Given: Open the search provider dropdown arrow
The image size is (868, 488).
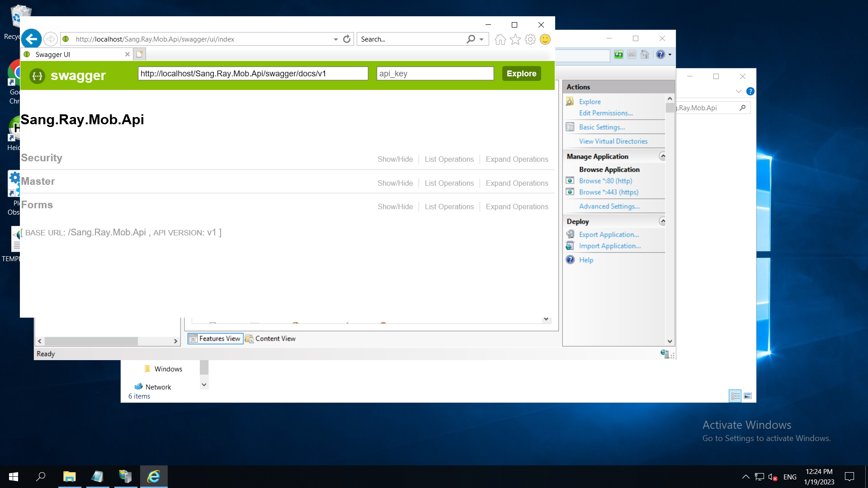Looking at the screenshot, I should [x=481, y=39].
